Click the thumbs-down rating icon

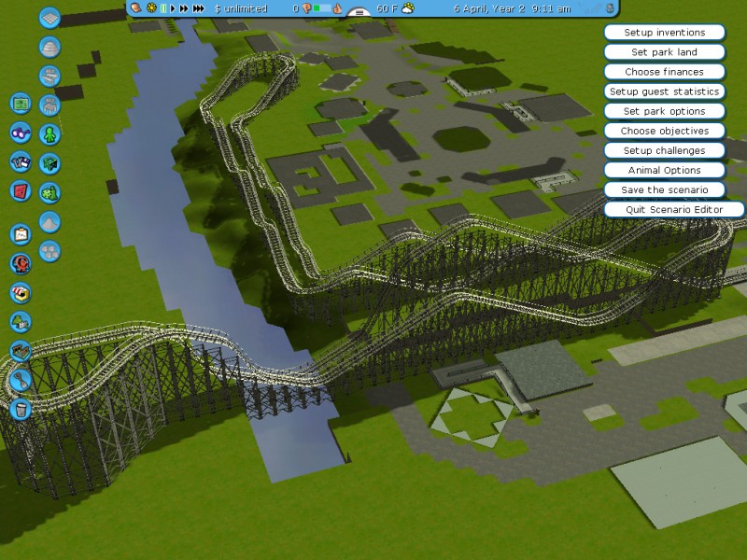coord(306,8)
